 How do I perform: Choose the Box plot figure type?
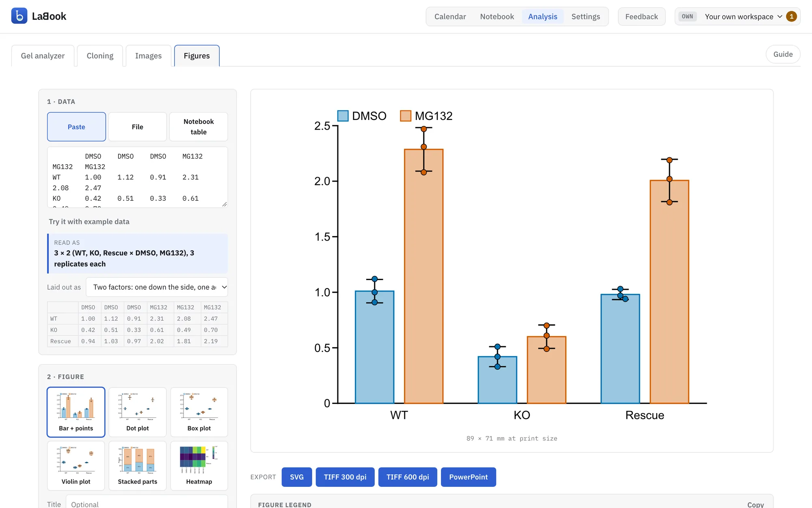click(199, 412)
